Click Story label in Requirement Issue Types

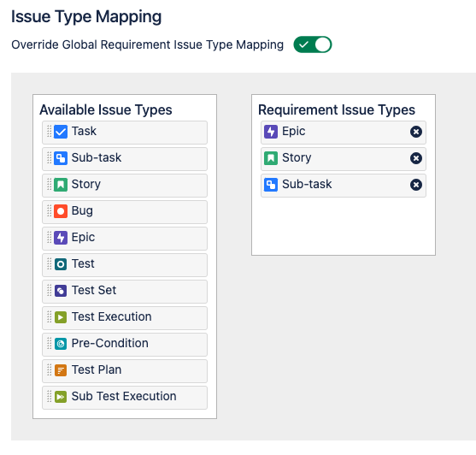coord(297,157)
